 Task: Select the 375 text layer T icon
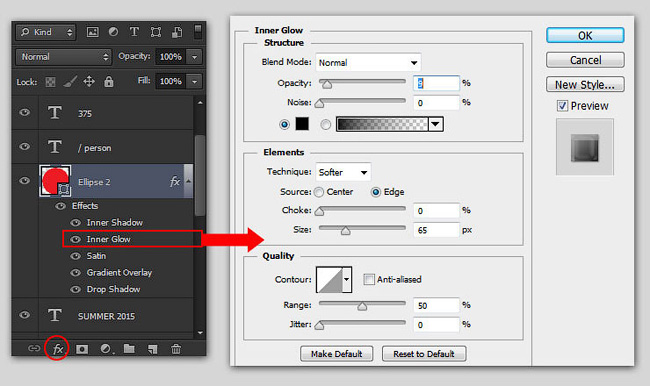pyautogui.click(x=55, y=112)
